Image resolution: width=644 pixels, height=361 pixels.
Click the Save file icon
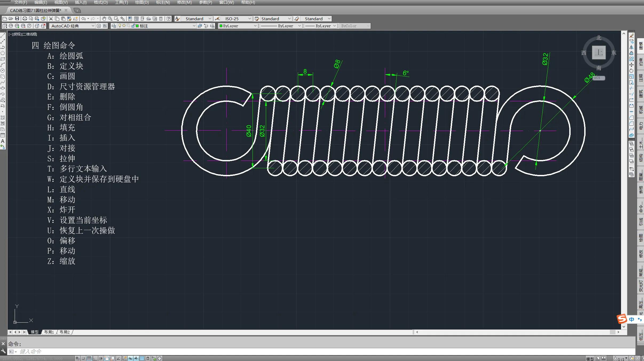pyautogui.click(x=17, y=19)
